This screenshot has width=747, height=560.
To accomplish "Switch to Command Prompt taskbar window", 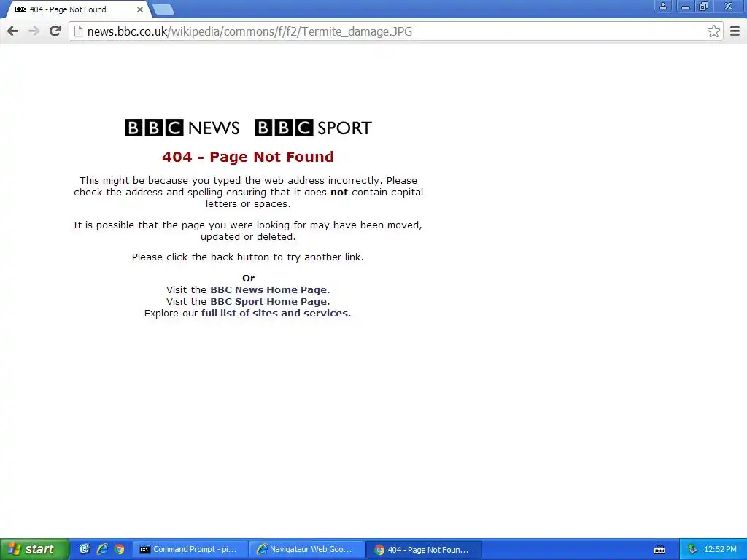I will coord(190,550).
